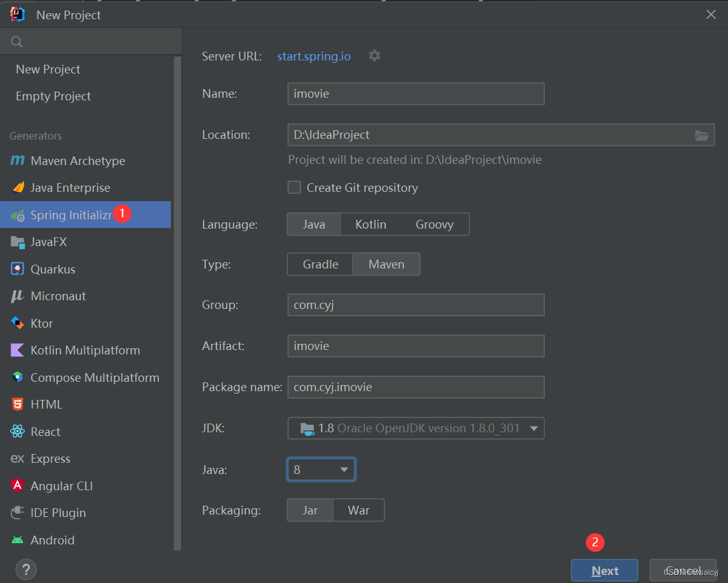Click the generator search box

91,42
